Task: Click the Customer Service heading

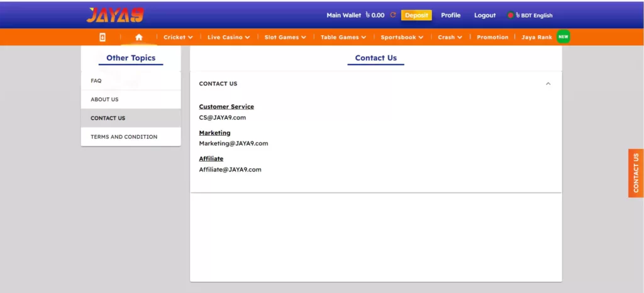Action: (226, 107)
